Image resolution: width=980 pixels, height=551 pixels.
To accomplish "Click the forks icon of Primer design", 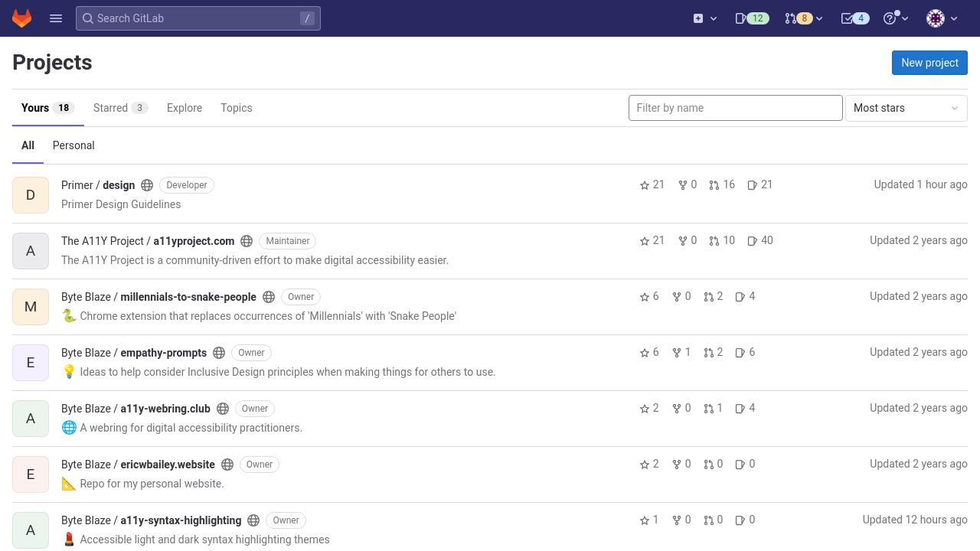I will coord(688,185).
